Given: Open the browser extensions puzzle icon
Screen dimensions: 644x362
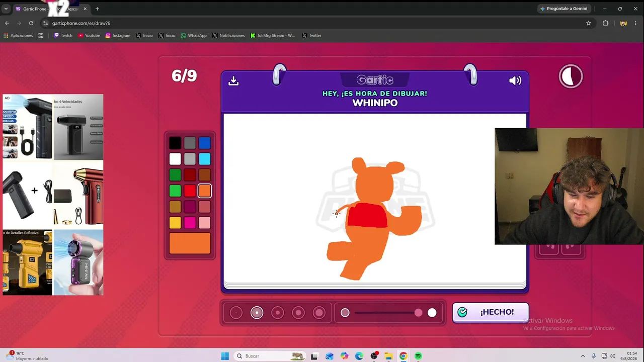Looking at the screenshot, I should tap(605, 23).
